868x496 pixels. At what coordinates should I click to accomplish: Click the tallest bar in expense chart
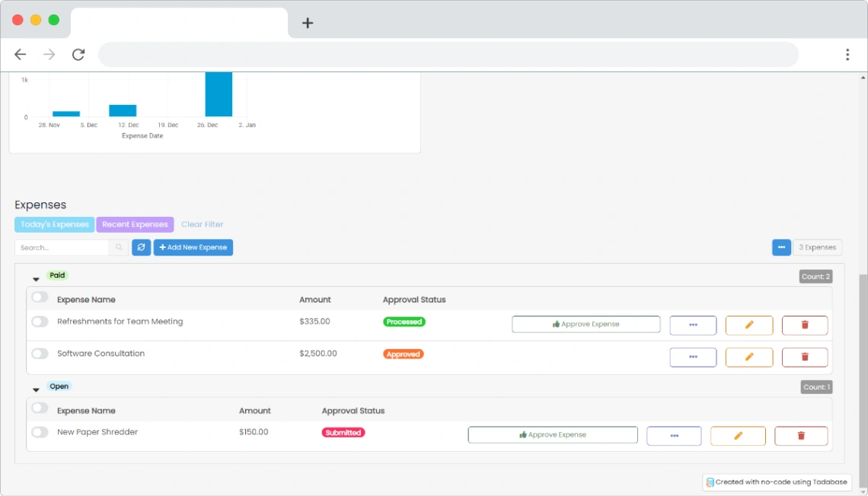click(x=219, y=95)
